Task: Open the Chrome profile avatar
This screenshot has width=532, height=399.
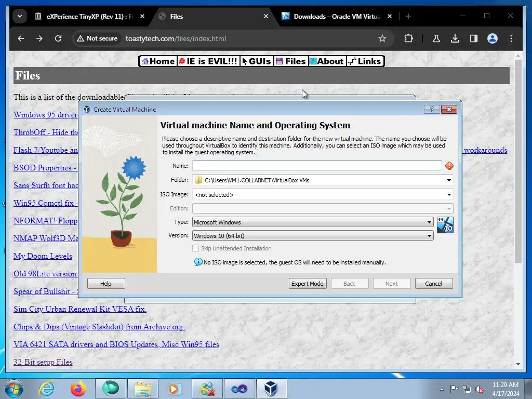Action: coord(493,38)
